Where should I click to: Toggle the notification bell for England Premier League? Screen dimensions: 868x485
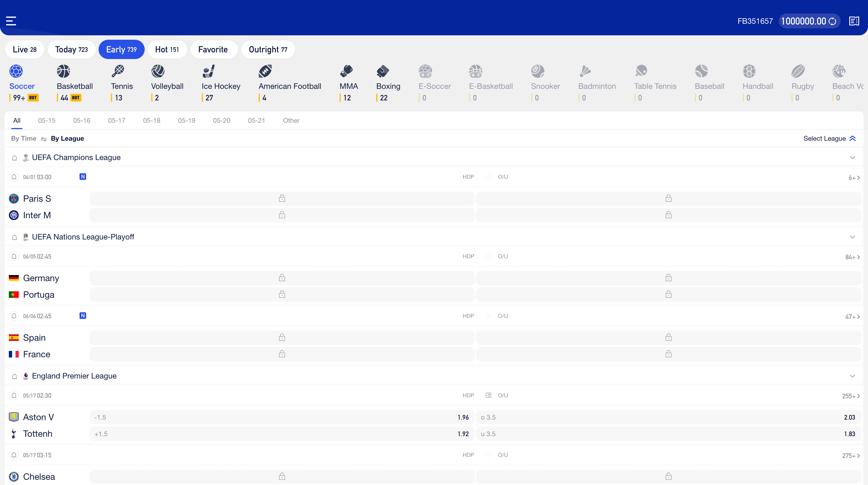tap(14, 376)
